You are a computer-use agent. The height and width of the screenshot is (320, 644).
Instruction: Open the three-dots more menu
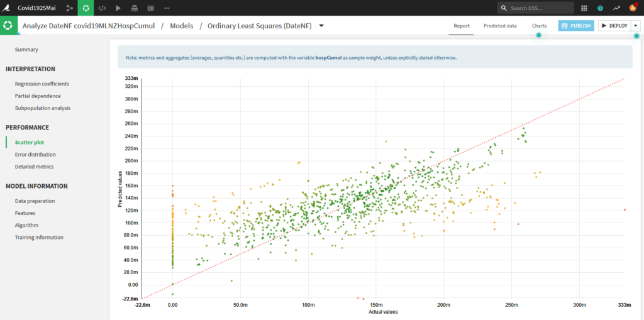[167, 8]
